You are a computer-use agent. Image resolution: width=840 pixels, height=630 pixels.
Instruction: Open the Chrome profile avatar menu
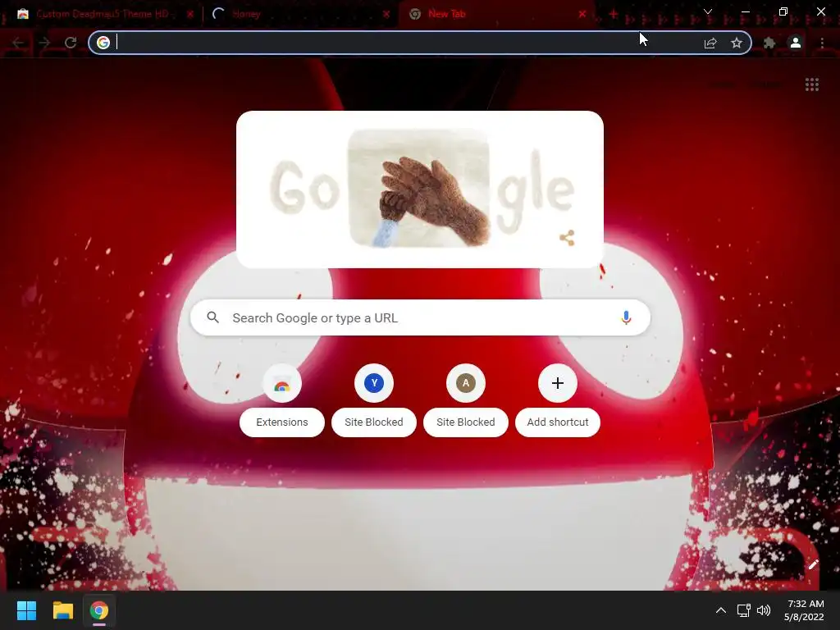click(x=796, y=43)
